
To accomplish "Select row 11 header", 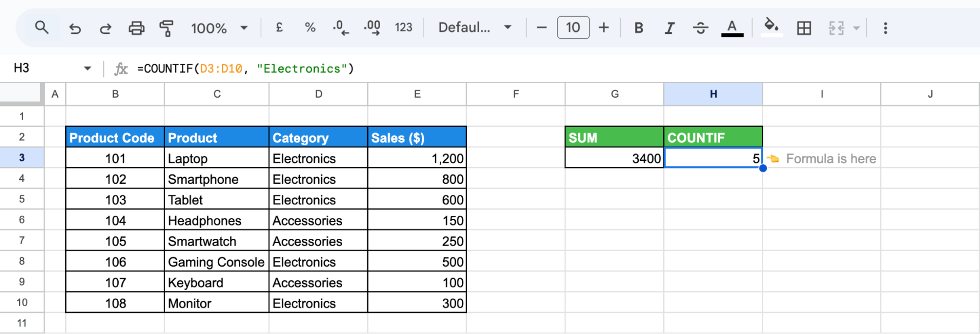I will pyautogui.click(x=22, y=323).
